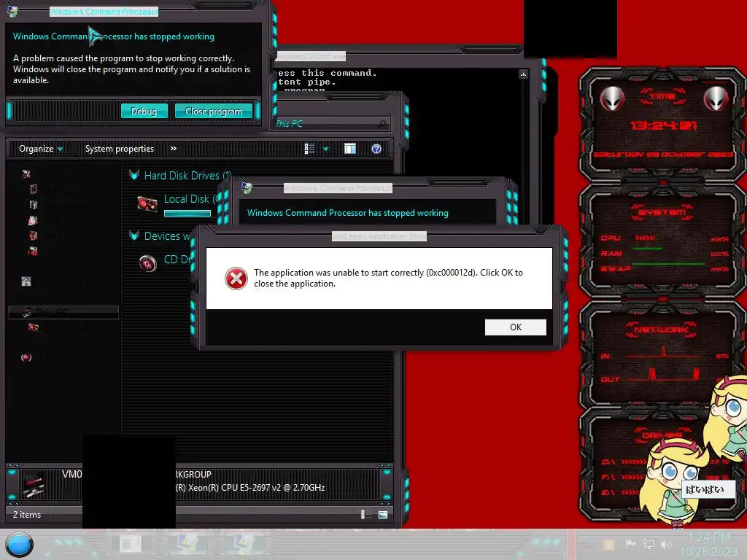Collapse the Hard Disk Drives group

point(134,175)
